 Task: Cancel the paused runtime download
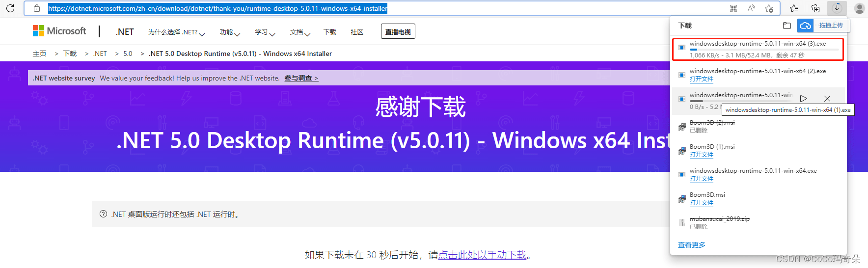click(827, 99)
